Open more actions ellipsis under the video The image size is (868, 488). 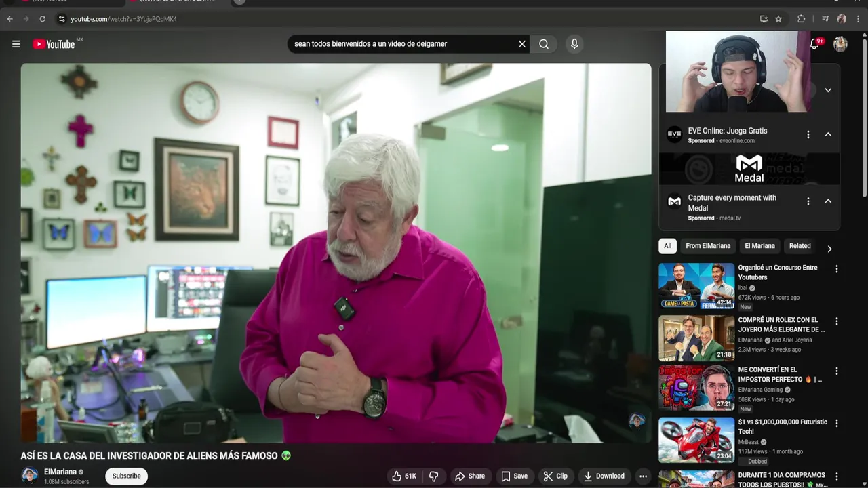(644, 476)
